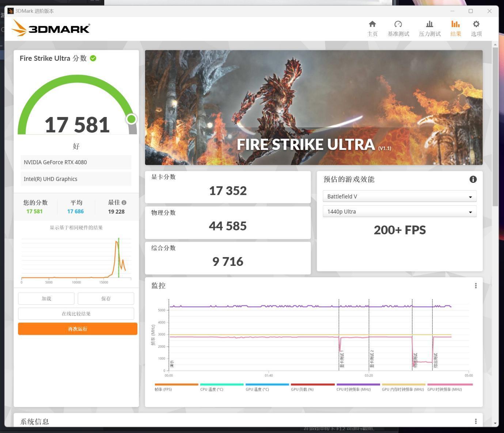Click the Fire Strike Ultra banner image
The width and height of the screenshot is (504, 433).
pos(314,108)
